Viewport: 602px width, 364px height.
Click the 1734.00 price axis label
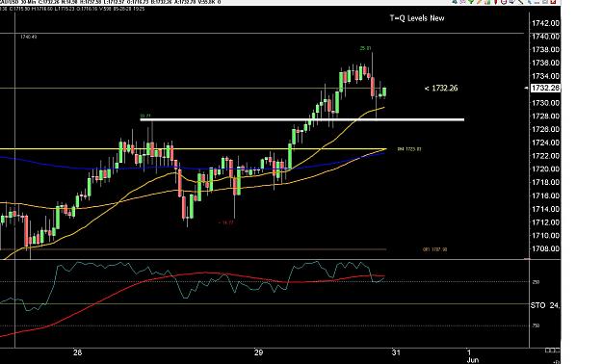click(545, 76)
